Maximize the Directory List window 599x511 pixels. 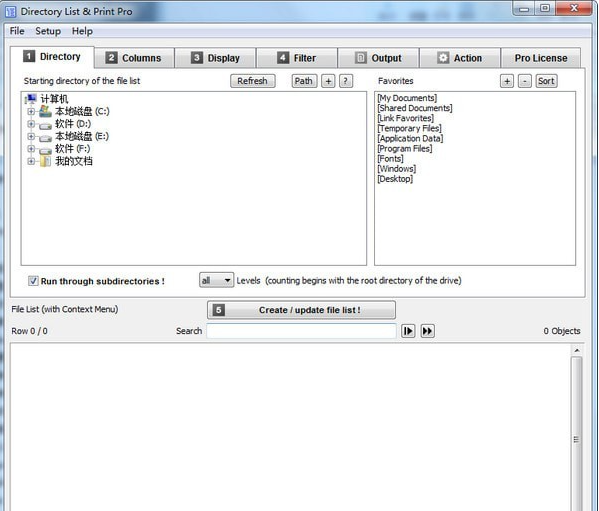coord(545,9)
